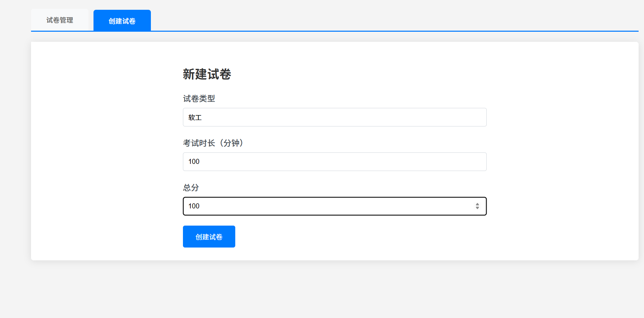The width and height of the screenshot is (644, 318).
Task: Focus the 考试时长（分钟） input field
Action: click(334, 162)
